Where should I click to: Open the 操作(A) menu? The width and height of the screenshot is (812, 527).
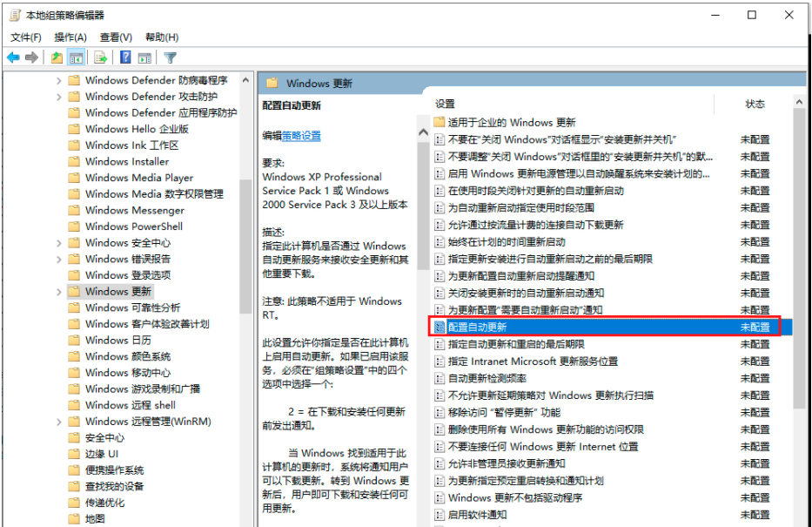pyautogui.click(x=70, y=37)
